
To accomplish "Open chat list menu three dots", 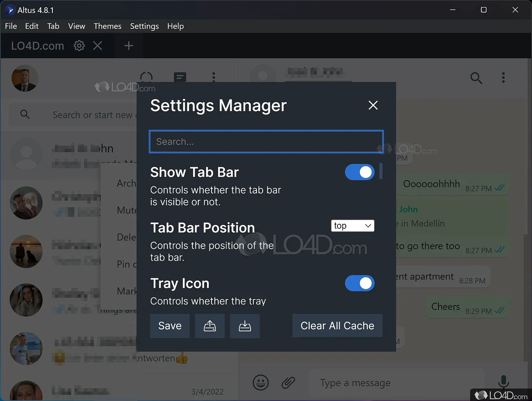I will [x=214, y=77].
